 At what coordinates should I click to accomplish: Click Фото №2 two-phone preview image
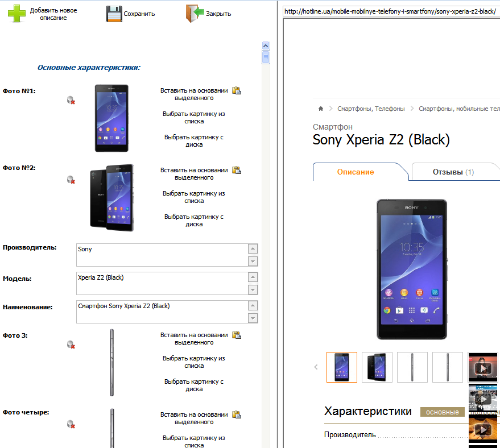pos(112,197)
